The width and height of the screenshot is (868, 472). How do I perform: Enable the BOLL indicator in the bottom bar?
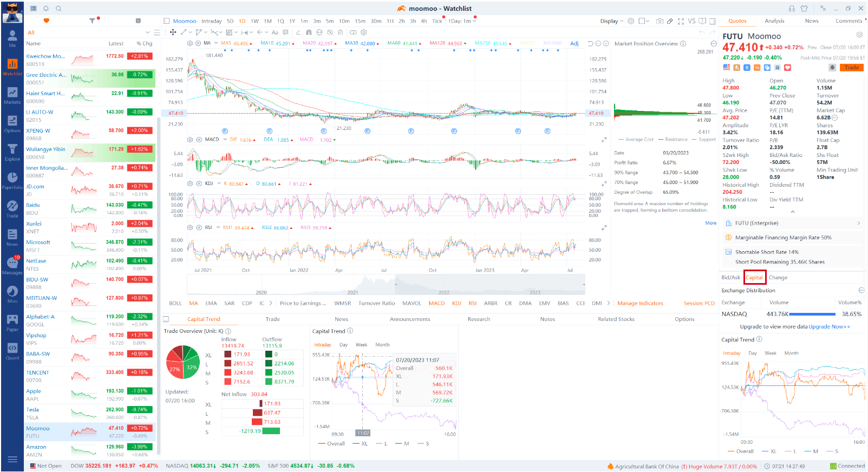pyautogui.click(x=175, y=303)
